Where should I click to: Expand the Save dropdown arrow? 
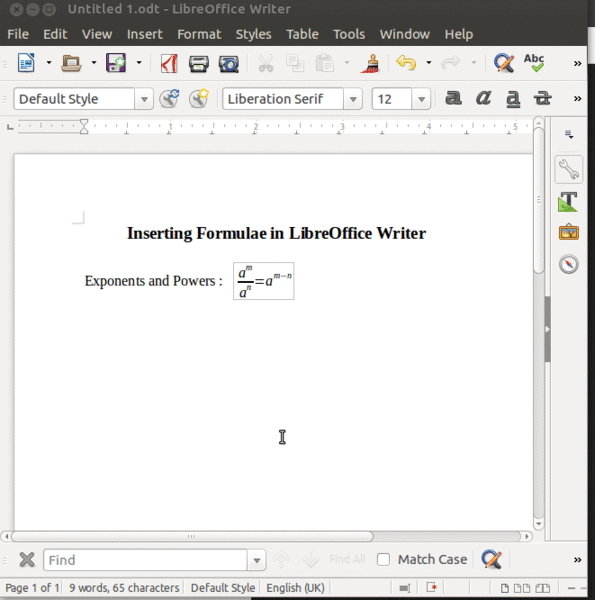pyautogui.click(x=139, y=62)
